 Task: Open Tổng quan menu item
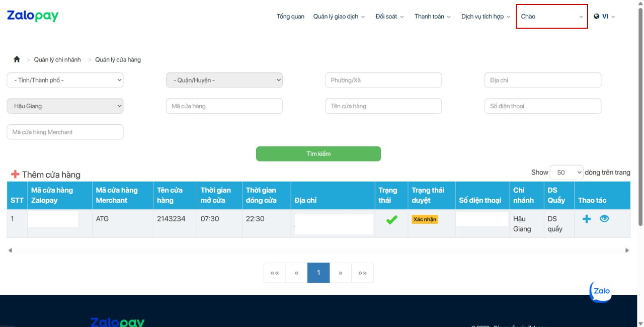(x=290, y=17)
